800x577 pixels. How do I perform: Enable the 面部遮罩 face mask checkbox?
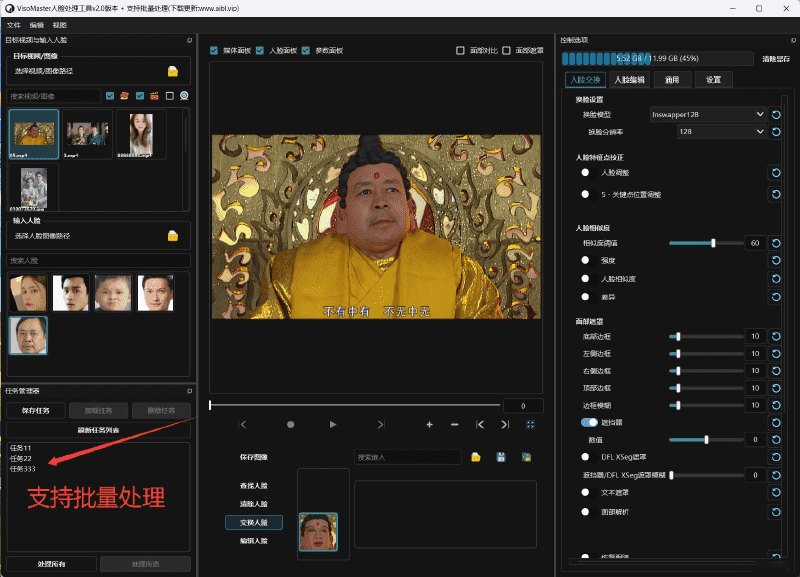point(506,51)
